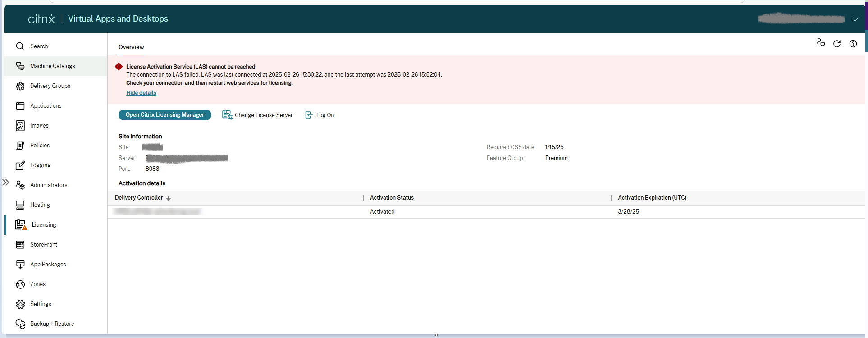Screen dimensions: 868x338
Task: Open the Applications section
Action: 46,106
